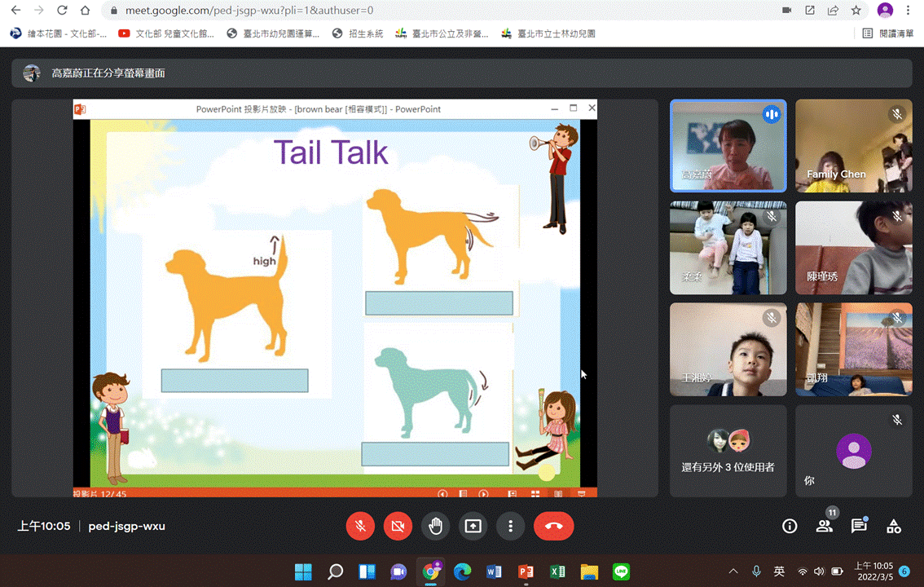Reload the Meet page
Viewport: 924px width, 587px height.
[63, 11]
